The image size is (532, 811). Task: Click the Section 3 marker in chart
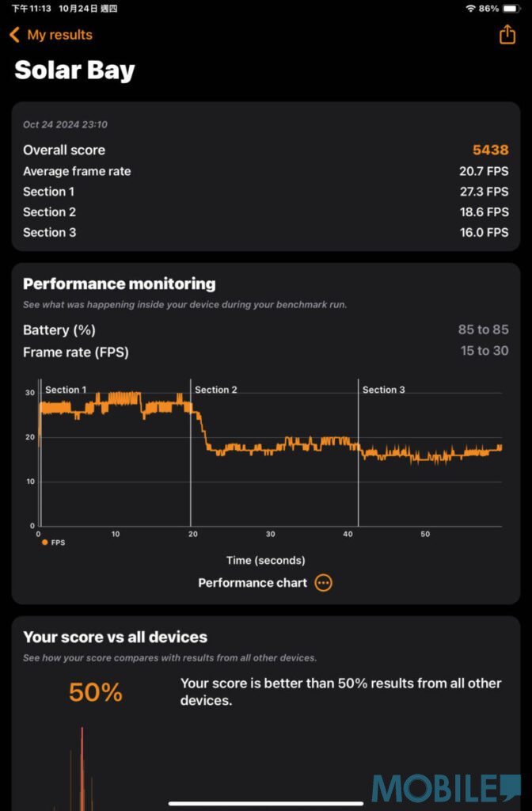point(384,390)
